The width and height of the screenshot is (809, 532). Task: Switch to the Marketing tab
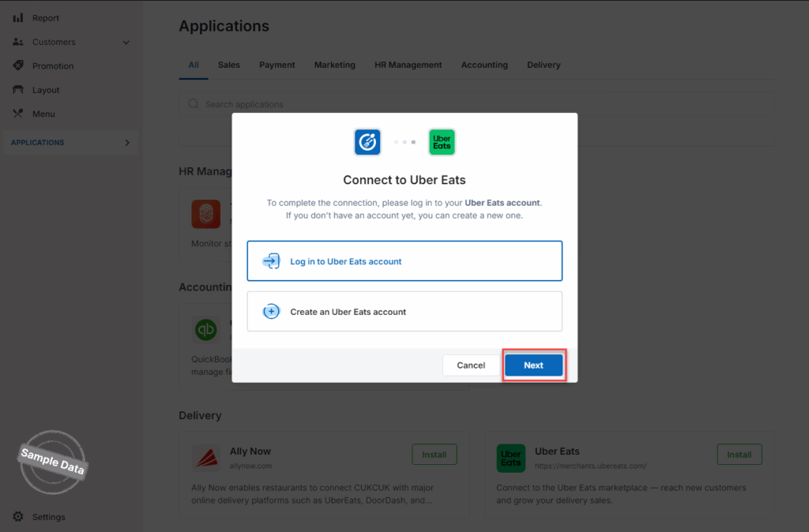pyautogui.click(x=334, y=65)
